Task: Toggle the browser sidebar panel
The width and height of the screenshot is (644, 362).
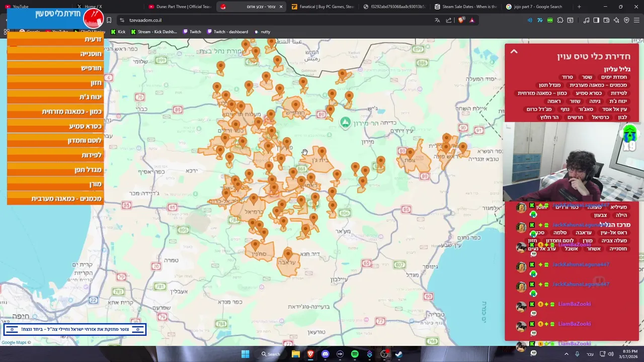Action: point(596,20)
